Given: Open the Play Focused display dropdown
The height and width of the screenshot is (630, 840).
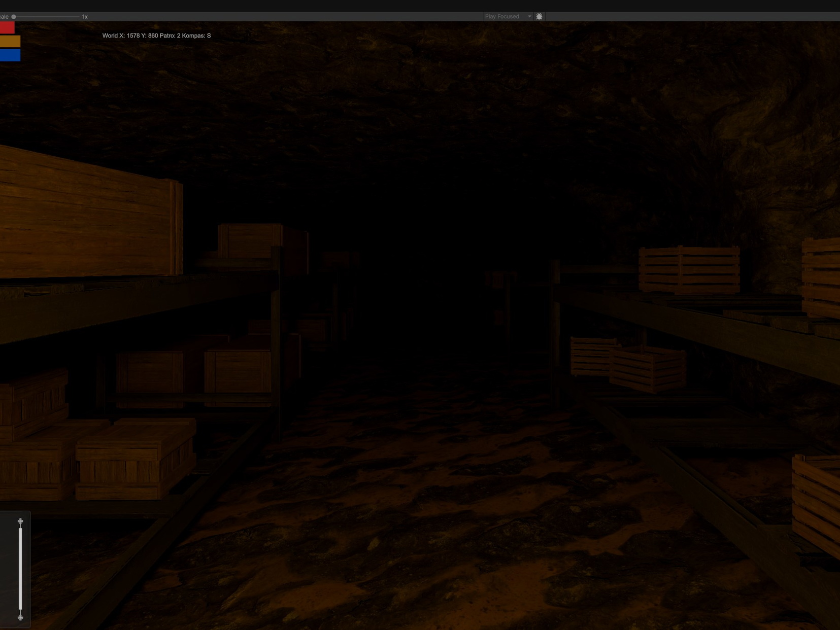Looking at the screenshot, I should click(x=503, y=16).
